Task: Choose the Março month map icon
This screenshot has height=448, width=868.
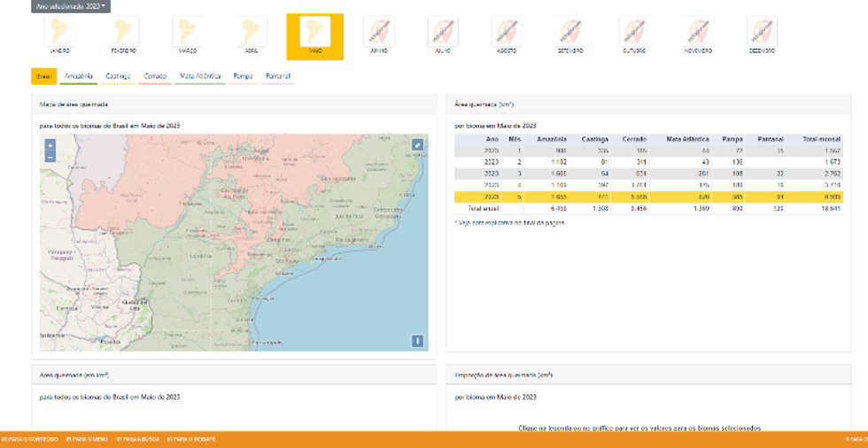Action: [188, 32]
